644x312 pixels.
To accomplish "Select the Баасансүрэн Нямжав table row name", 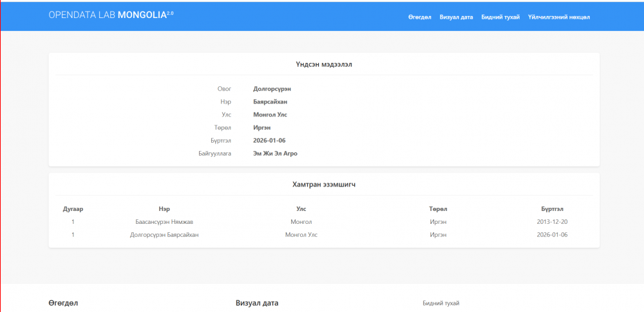I will pos(164,222).
